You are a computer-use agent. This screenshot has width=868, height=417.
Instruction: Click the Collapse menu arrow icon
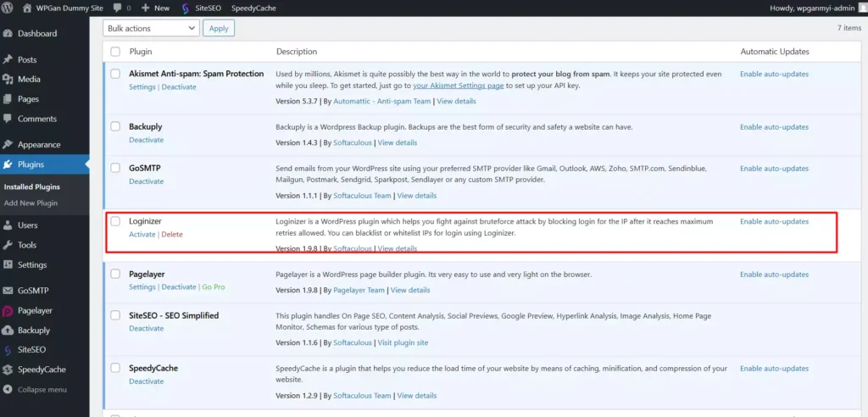pos(8,389)
